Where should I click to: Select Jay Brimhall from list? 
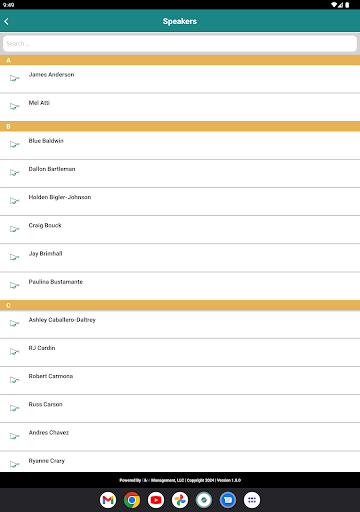[x=180, y=258]
